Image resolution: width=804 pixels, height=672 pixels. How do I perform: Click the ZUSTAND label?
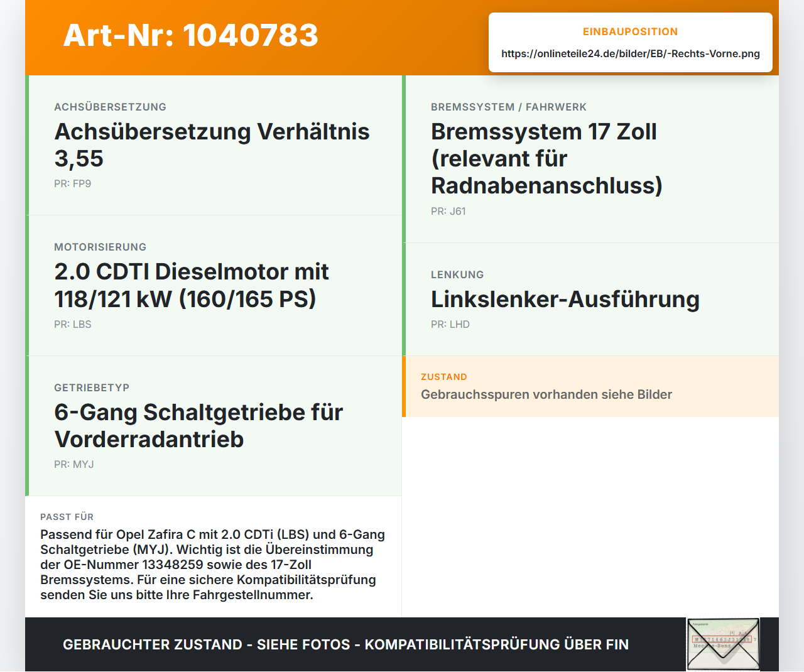[x=444, y=377]
